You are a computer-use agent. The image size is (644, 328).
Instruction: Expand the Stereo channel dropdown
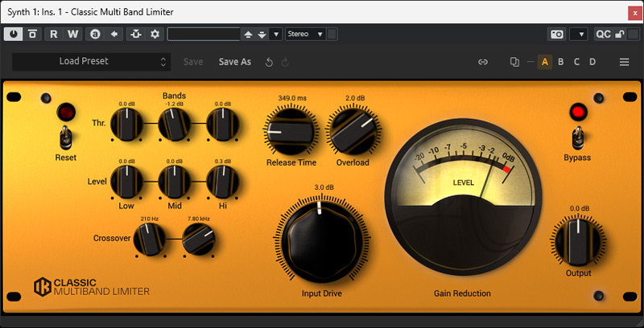(x=306, y=34)
